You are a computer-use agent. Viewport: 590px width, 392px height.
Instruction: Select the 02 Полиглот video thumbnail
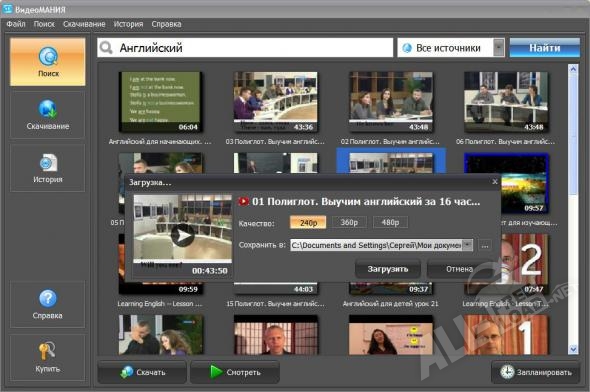pos(391,102)
